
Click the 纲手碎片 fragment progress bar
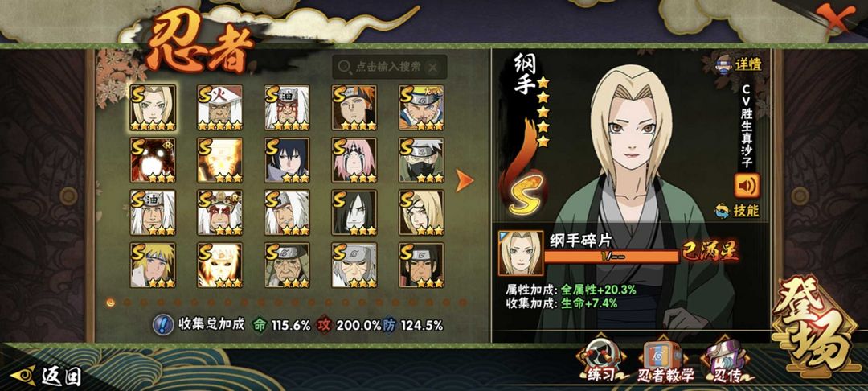click(x=612, y=256)
